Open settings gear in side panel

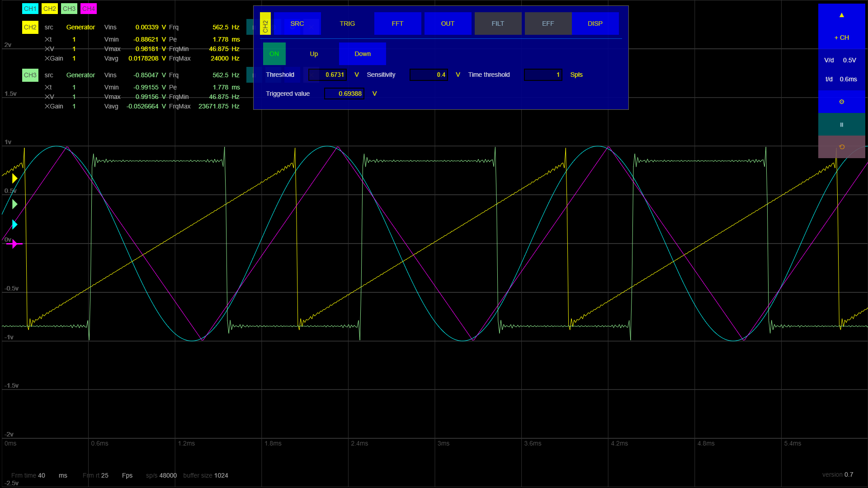[x=841, y=102]
